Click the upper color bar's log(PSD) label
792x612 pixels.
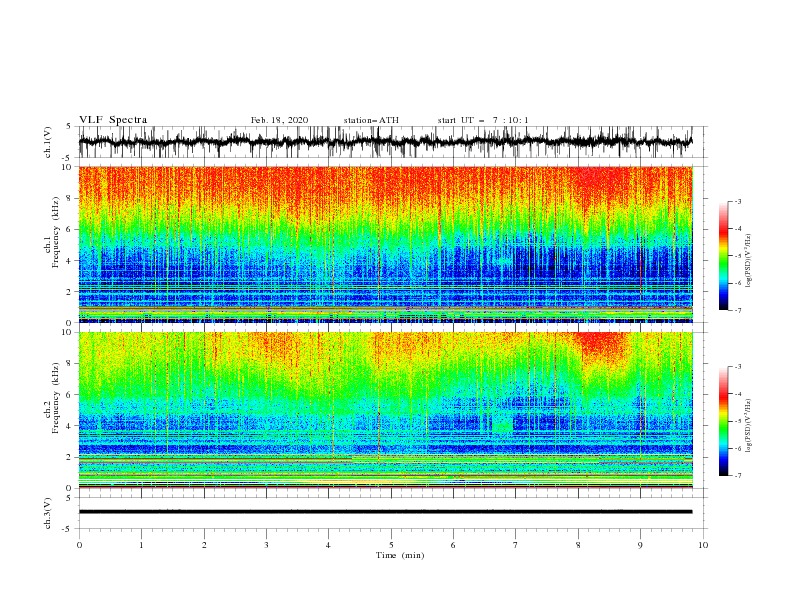coord(748,261)
